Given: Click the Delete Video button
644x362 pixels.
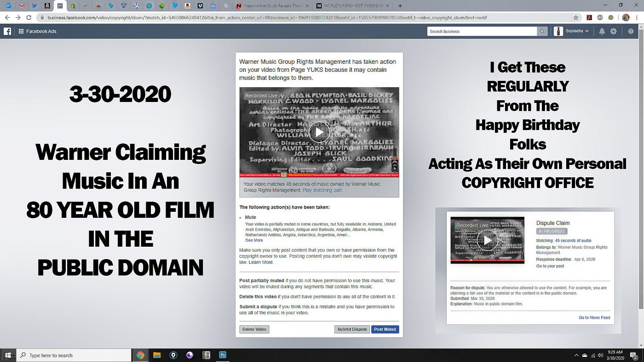Looking at the screenshot, I should 254,329.
